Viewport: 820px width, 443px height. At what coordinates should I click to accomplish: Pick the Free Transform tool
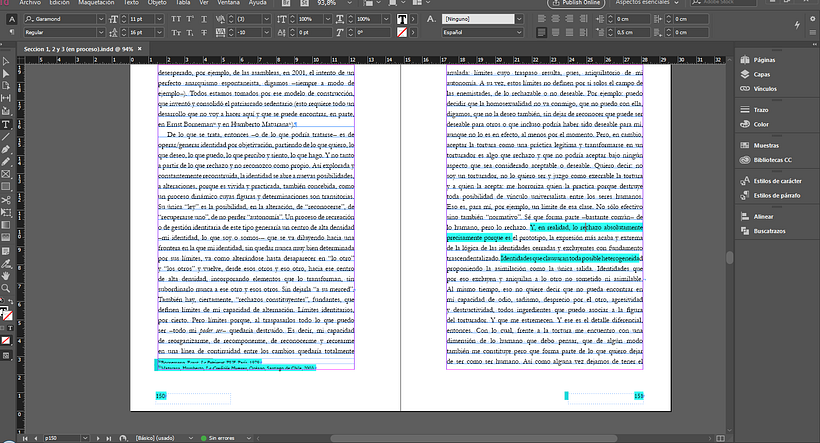coord(6,213)
